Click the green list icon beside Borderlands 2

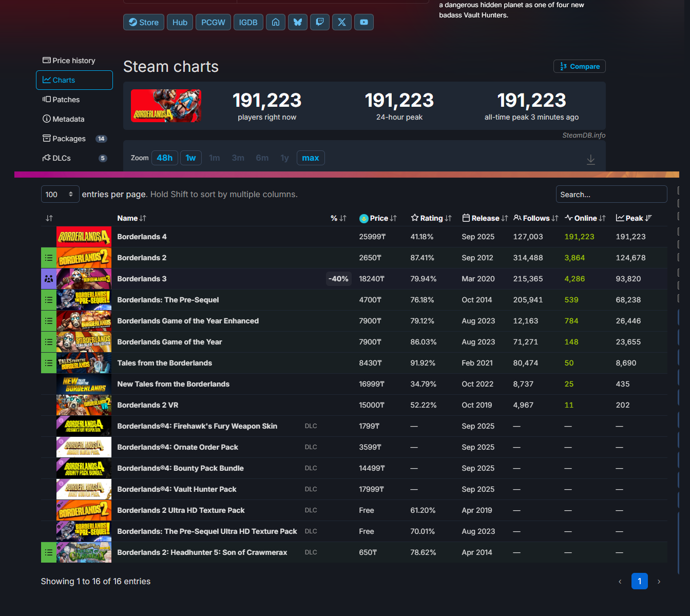point(49,258)
